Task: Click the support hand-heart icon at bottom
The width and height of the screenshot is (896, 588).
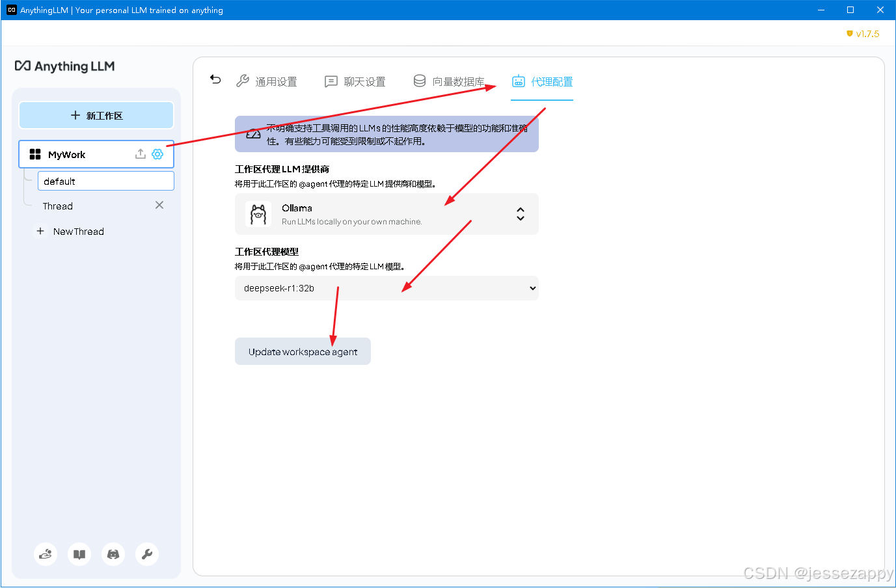Action: pyautogui.click(x=46, y=554)
